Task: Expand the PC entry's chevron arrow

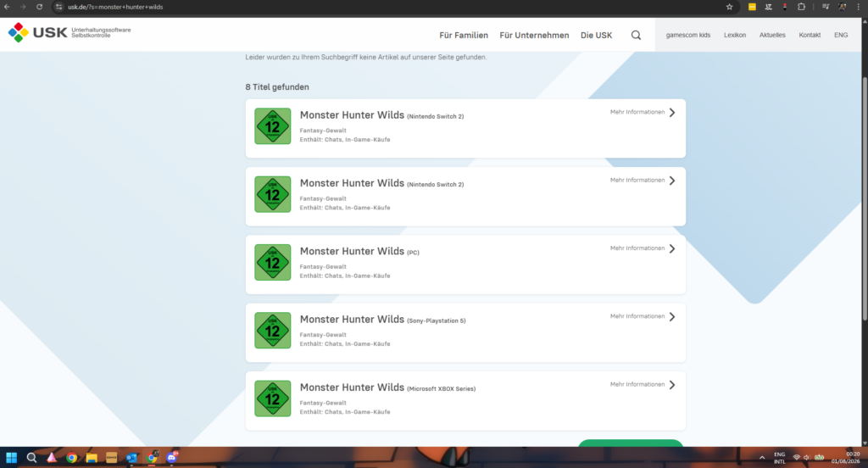Action: coord(672,248)
